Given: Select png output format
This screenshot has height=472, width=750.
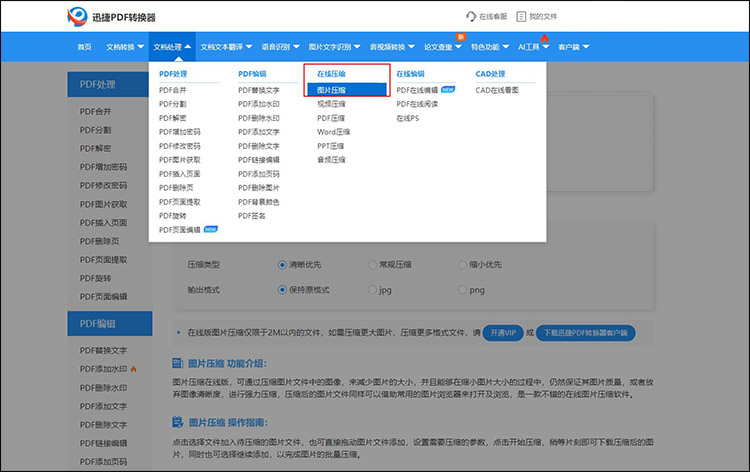Looking at the screenshot, I should click(x=462, y=290).
